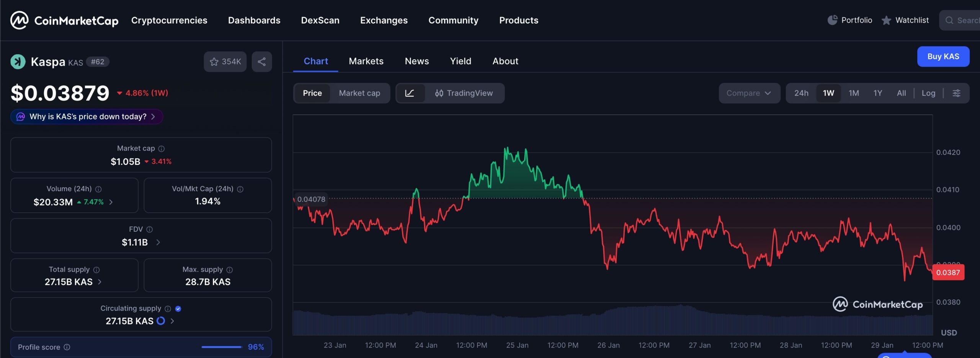Click the Total supply info icon
The image size is (980, 358).
(x=96, y=270)
